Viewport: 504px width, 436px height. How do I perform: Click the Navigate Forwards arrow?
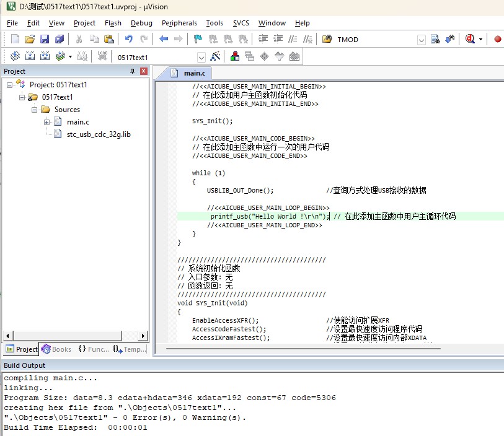[x=178, y=39]
